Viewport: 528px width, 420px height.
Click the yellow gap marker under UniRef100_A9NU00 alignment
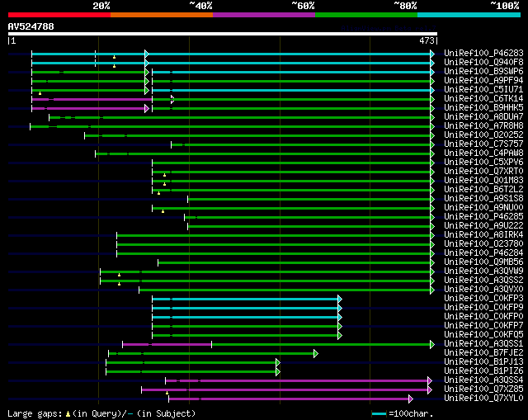pos(163,211)
